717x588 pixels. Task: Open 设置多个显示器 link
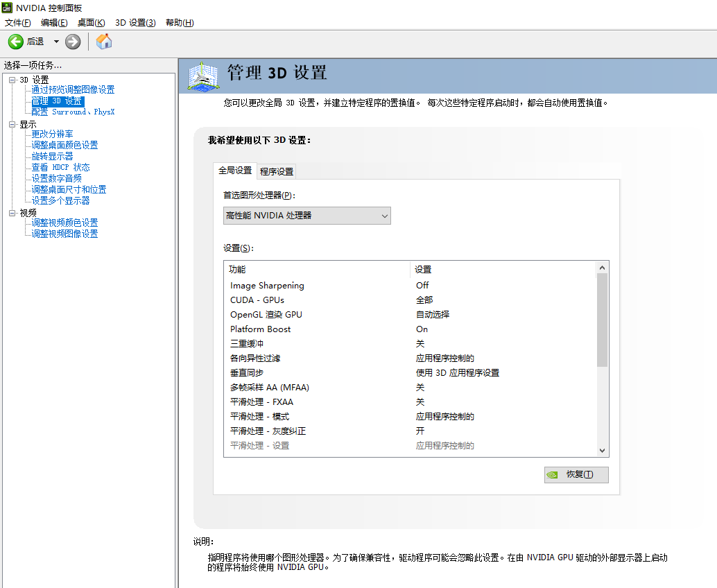click(60, 200)
